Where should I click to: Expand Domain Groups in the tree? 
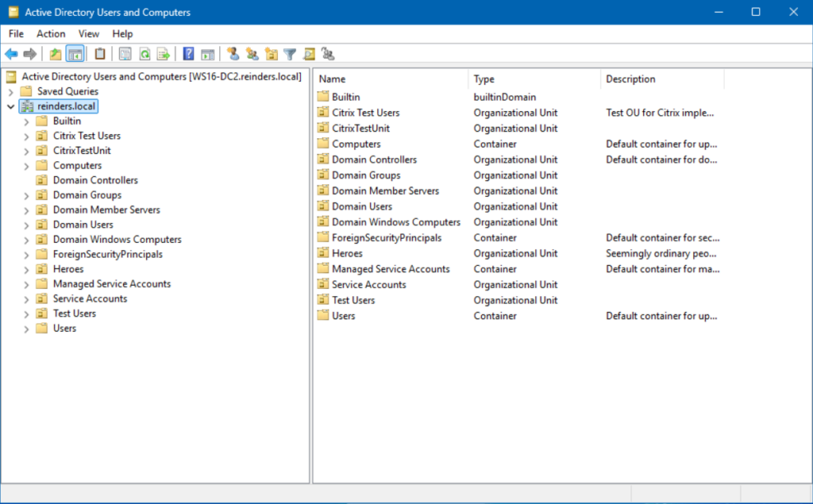(26, 195)
